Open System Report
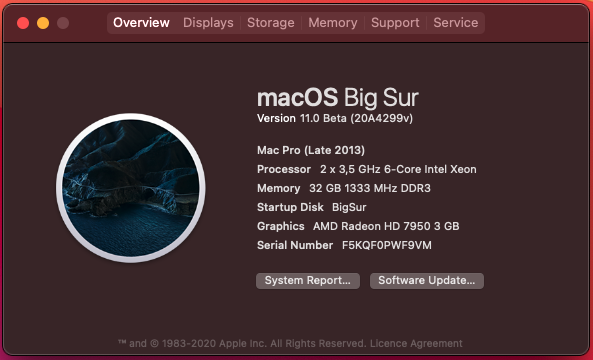Screen dimensions: 593x360 coord(307,281)
